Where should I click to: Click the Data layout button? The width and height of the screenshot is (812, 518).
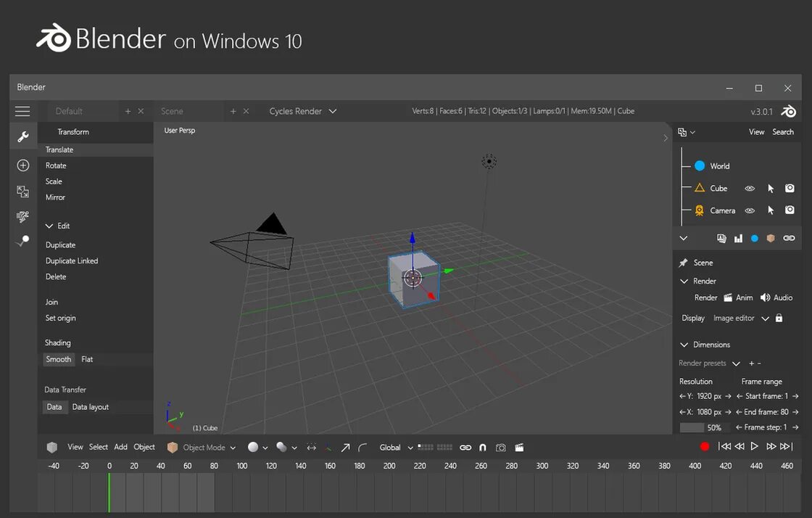[x=91, y=407]
